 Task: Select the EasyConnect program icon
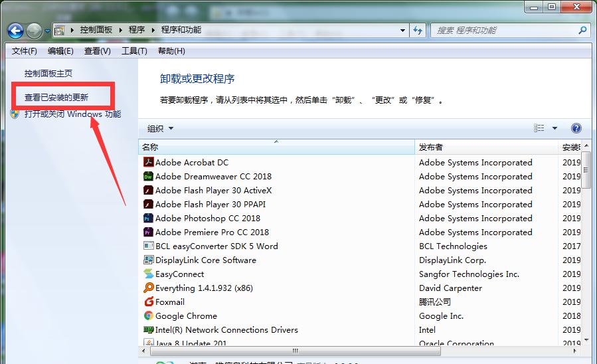(x=149, y=274)
